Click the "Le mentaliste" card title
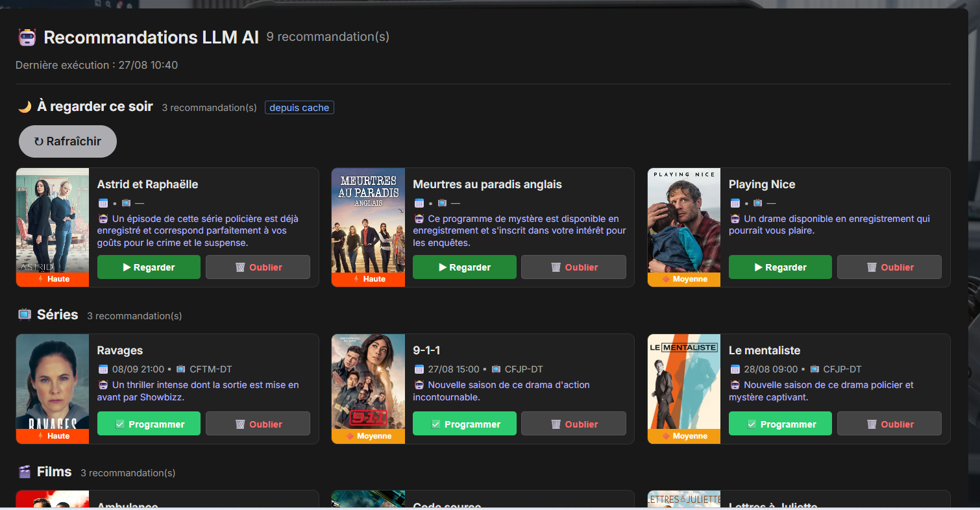This screenshot has width=980, height=510. pos(765,350)
